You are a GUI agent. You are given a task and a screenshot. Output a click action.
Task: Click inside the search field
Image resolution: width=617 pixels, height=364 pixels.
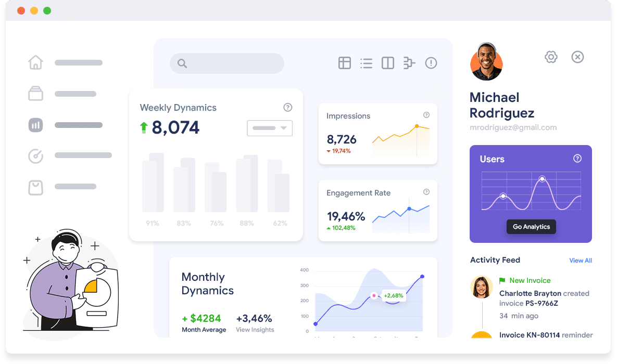click(x=226, y=63)
